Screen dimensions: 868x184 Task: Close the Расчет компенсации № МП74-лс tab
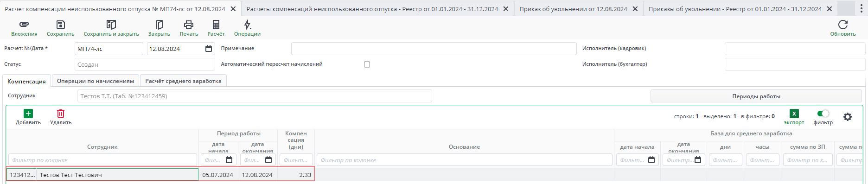click(233, 9)
